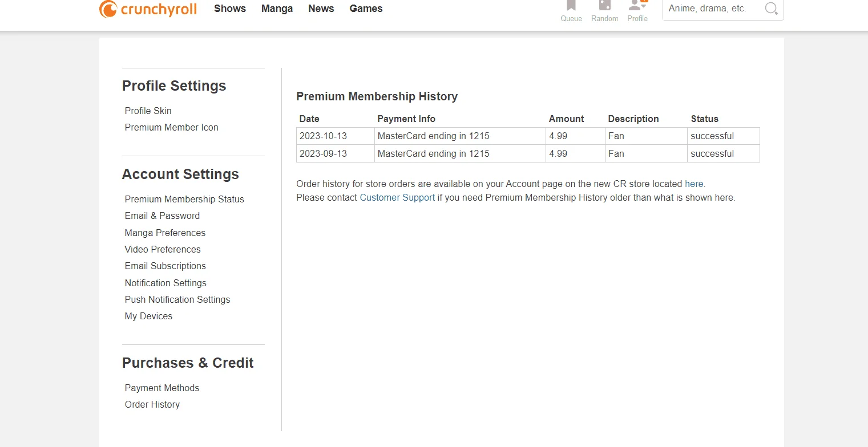The image size is (868, 447).
Task: Go to the Manga section
Action: [277, 9]
